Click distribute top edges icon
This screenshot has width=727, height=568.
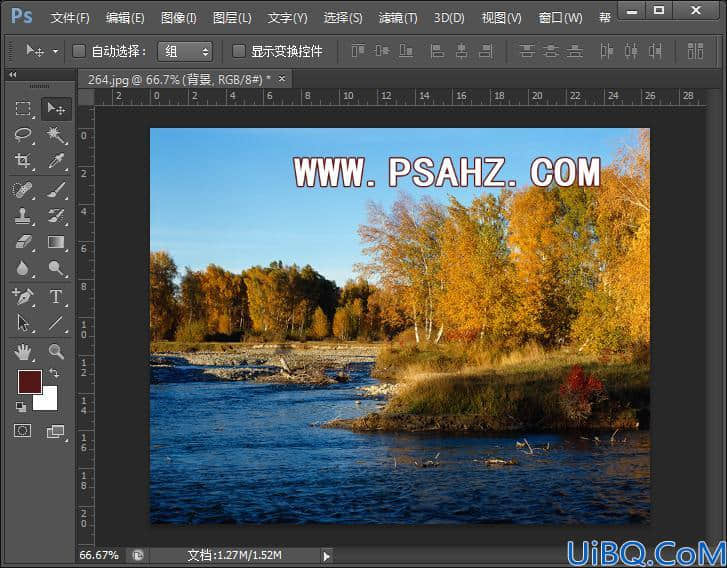tap(527, 51)
